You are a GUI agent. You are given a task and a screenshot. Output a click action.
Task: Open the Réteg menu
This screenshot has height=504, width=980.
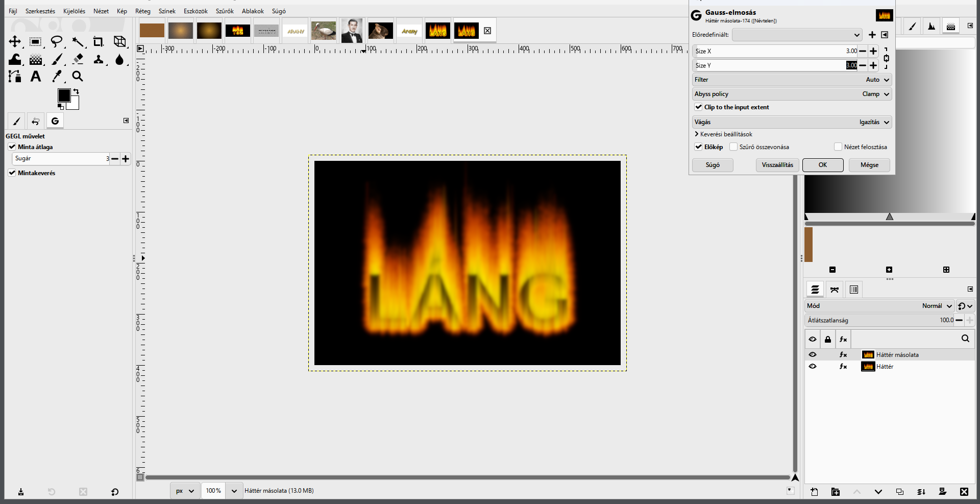point(143,11)
